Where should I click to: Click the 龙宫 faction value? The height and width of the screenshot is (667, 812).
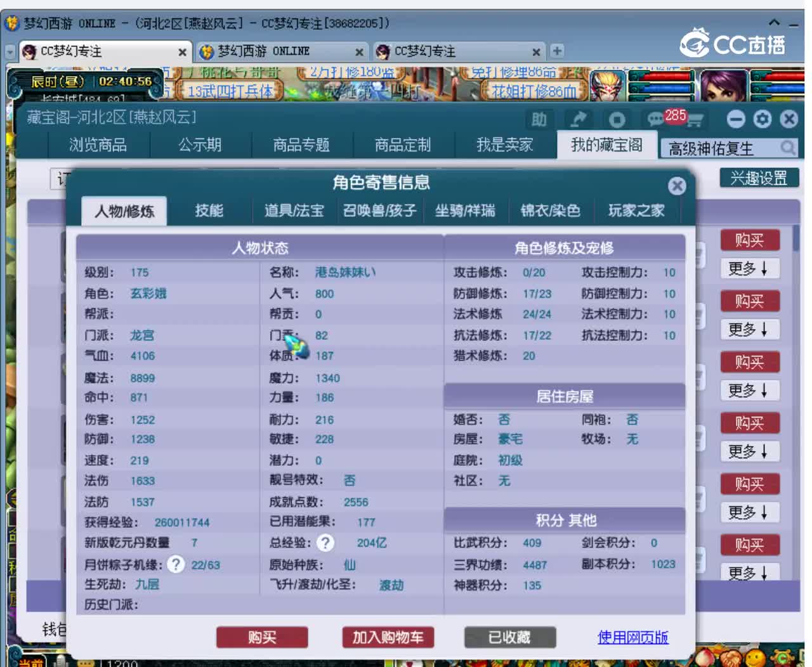[142, 335]
